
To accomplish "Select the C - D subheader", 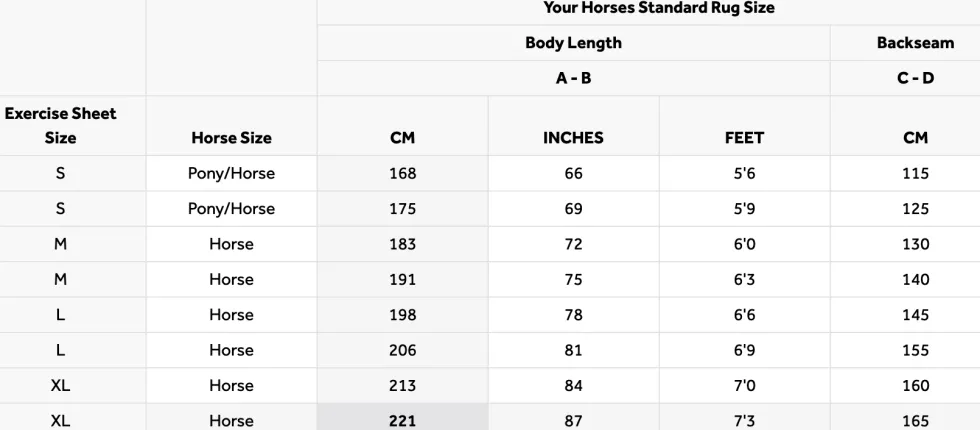I will [x=915, y=79].
